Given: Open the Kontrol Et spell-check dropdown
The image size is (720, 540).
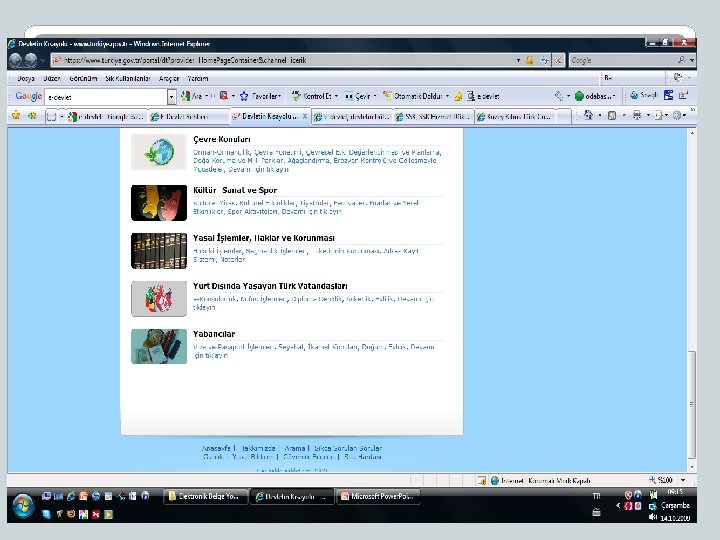Looking at the screenshot, I should click(x=315, y=96).
